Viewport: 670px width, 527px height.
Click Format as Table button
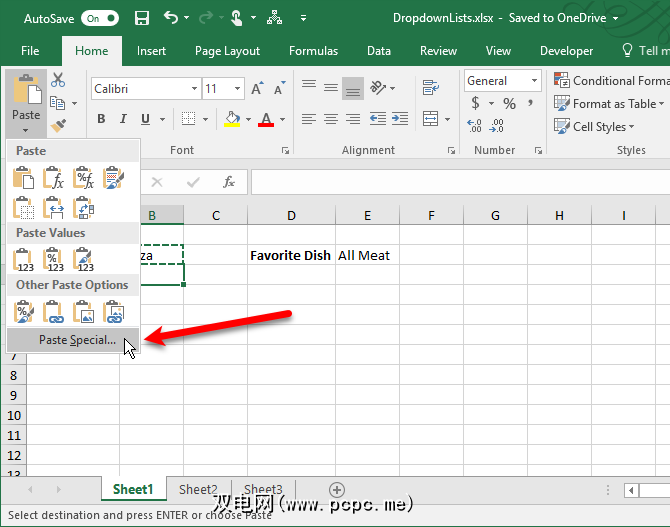pyautogui.click(x=612, y=104)
